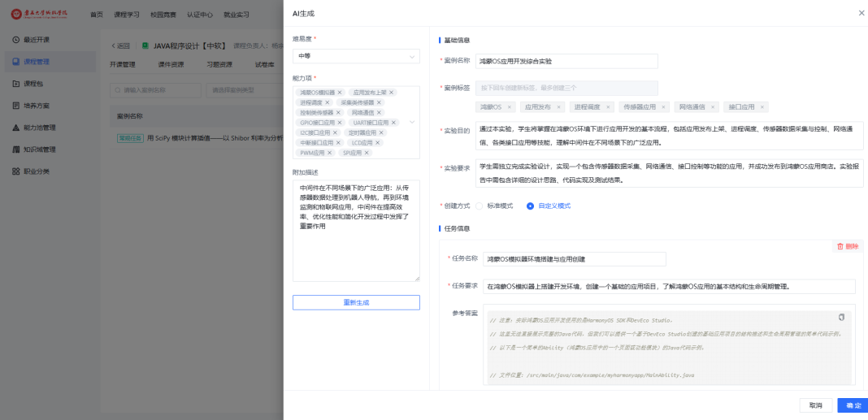This screenshot has width=868, height=420.
Task: Switch to 课件资源 tab
Action: point(171,65)
